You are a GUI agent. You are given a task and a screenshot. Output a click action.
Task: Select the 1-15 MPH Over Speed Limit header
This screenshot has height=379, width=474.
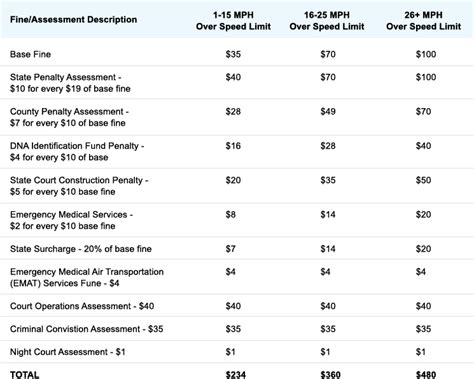coord(233,21)
